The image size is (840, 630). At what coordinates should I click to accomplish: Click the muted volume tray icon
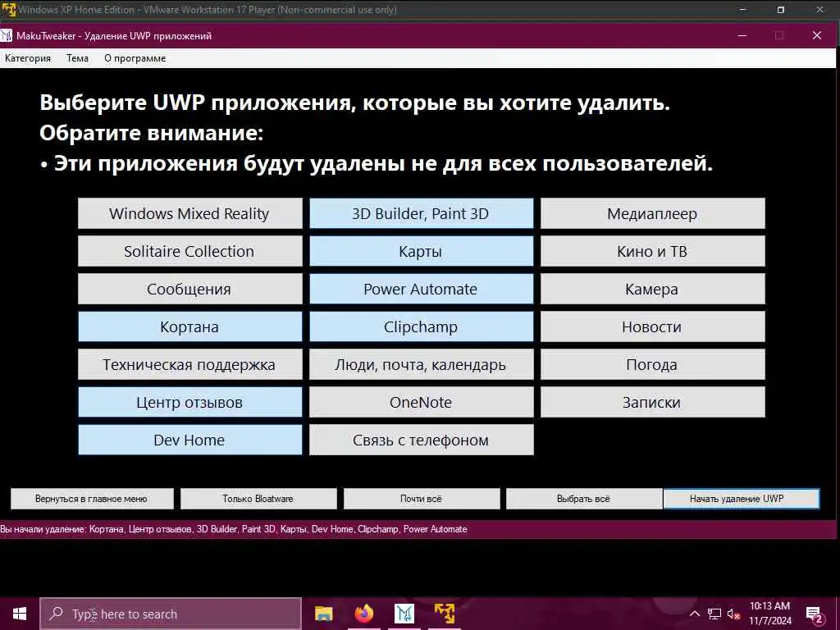tap(733, 614)
